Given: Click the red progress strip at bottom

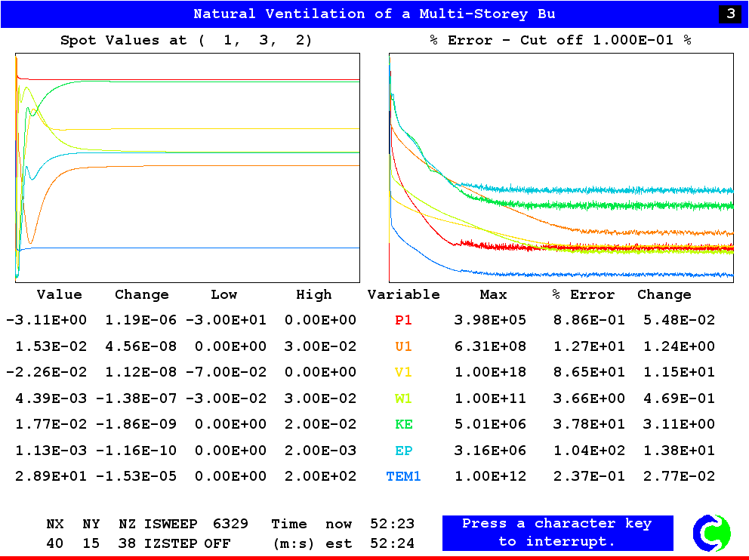Looking at the screenshot, I should point(374,556).
